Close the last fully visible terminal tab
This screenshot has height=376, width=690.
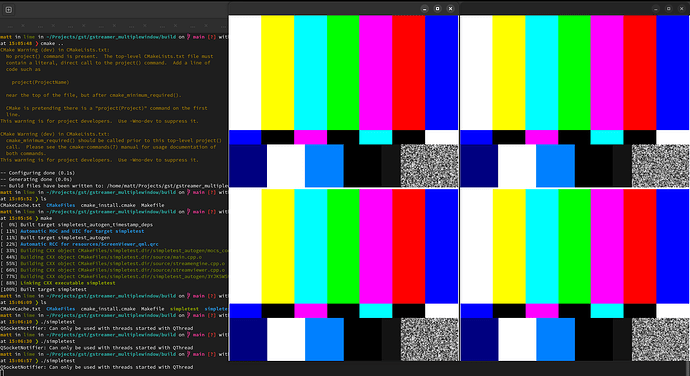coord(206,26)
